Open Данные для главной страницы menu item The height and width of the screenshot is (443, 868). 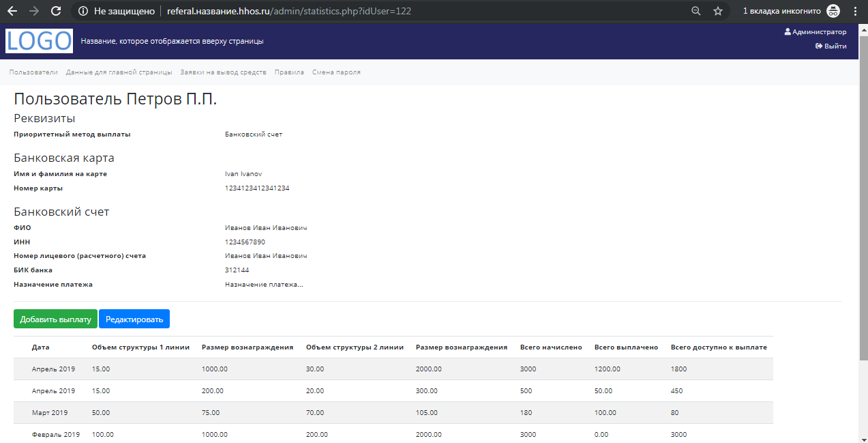pos(119,72)
